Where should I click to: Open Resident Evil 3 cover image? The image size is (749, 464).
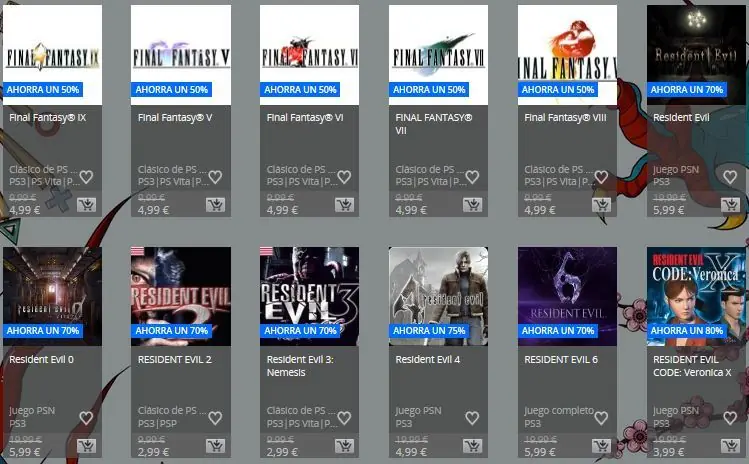tap(310, 296)
